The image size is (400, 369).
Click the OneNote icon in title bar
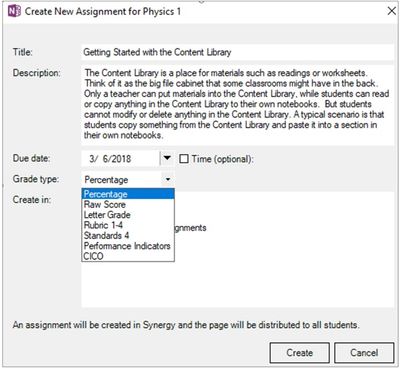(14, 11)
